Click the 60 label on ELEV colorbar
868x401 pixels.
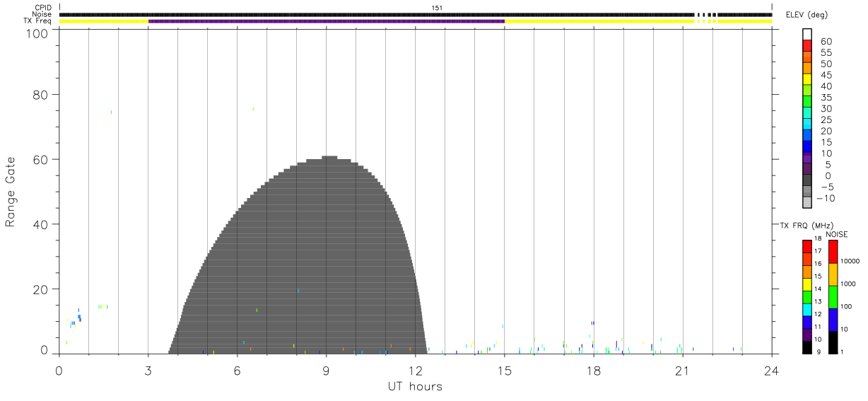click(826, 41)
